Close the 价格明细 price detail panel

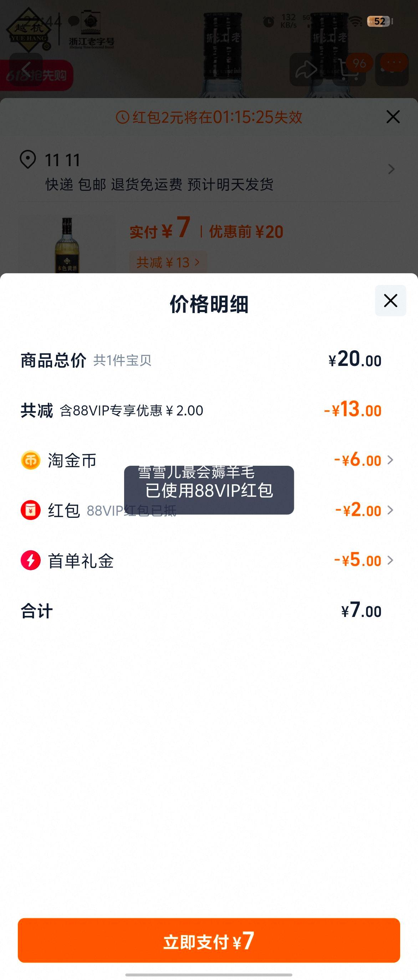pos(391,301)
